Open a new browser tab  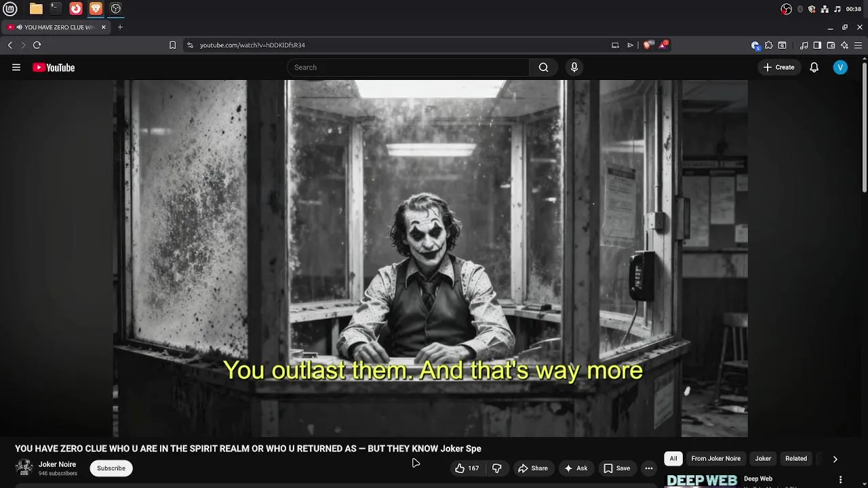120,27
